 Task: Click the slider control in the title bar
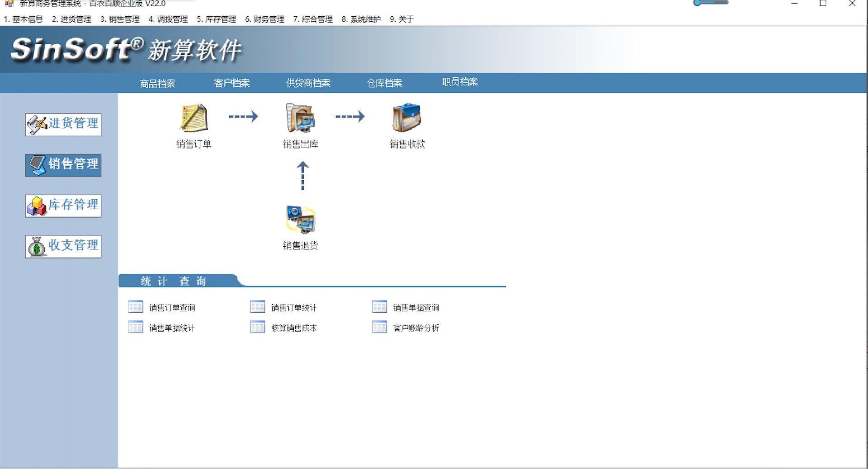pyautogui.click(x=711, y=3)
